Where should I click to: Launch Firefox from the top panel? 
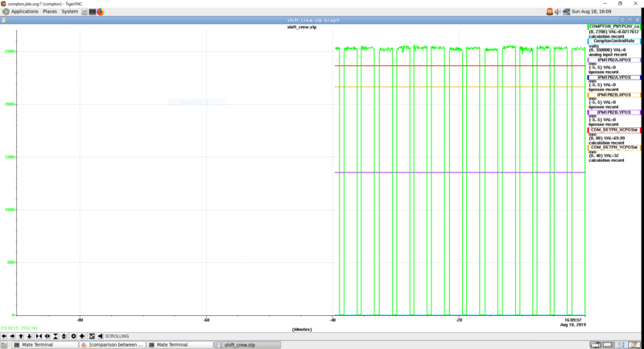click(101, 12)
